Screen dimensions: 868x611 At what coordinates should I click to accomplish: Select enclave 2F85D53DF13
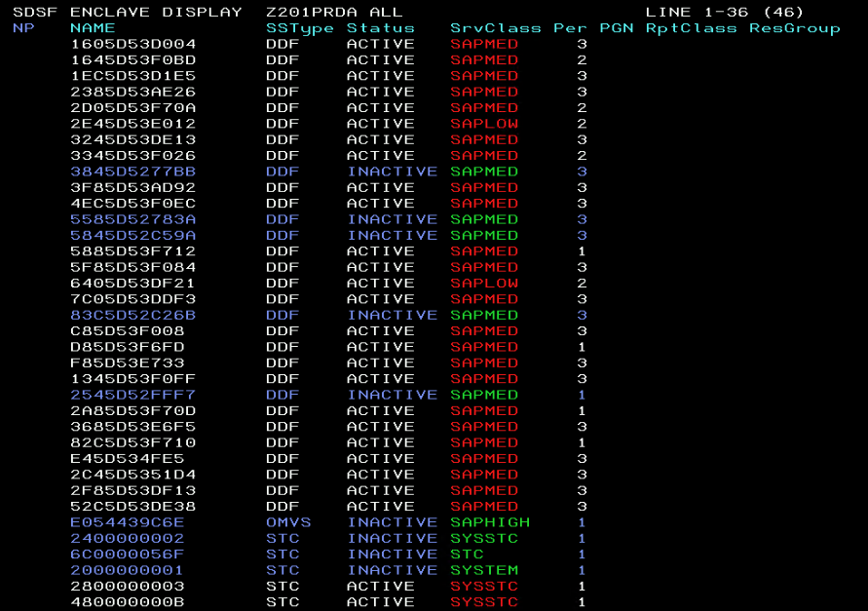pyautogui.click(x=133, y=491)
